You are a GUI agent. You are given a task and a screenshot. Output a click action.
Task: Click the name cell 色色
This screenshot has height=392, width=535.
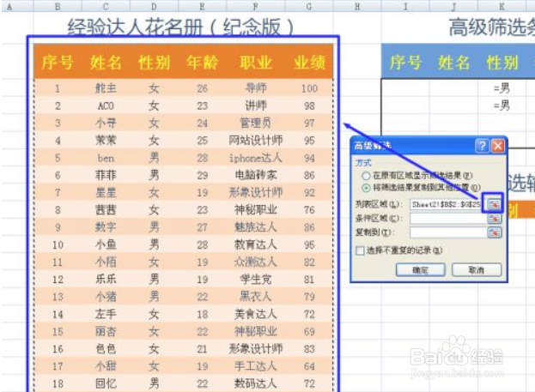[x=106, y=349]
